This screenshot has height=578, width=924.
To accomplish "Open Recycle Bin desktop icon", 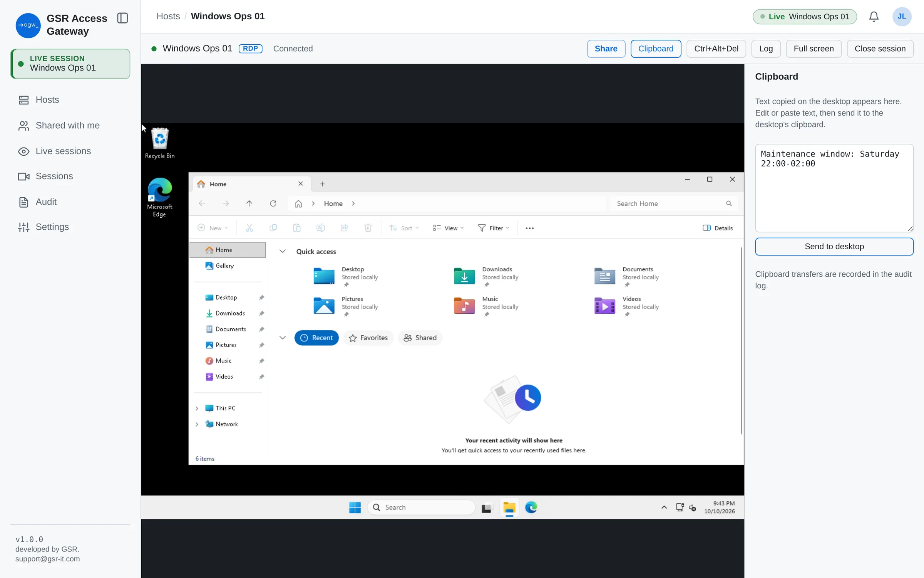I will click(x=160, y=143).
